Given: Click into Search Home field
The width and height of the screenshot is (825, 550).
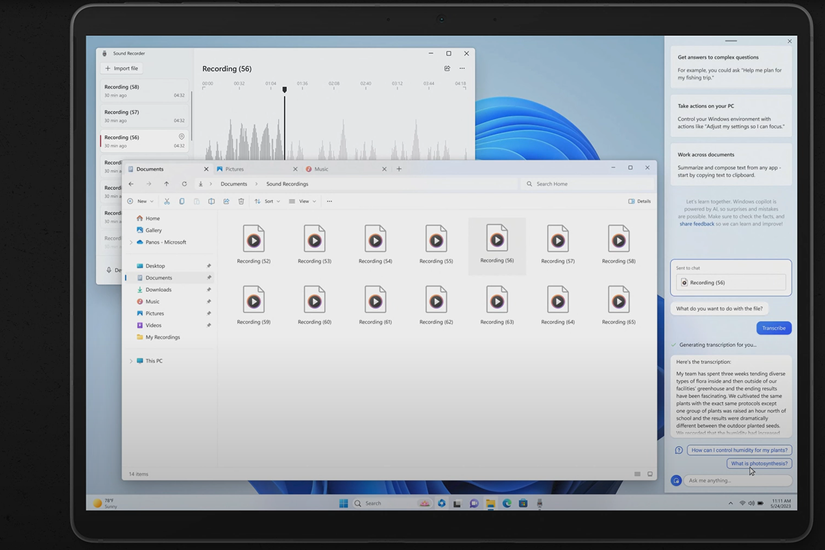Looking at the screenshot, I should pyautogui.click(x=588, y=184).
